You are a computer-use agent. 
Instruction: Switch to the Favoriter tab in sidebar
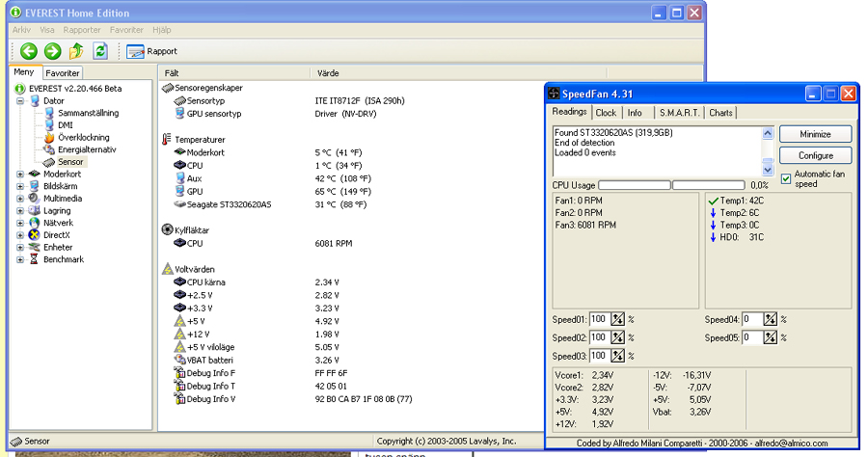click(x=63, y=73)
